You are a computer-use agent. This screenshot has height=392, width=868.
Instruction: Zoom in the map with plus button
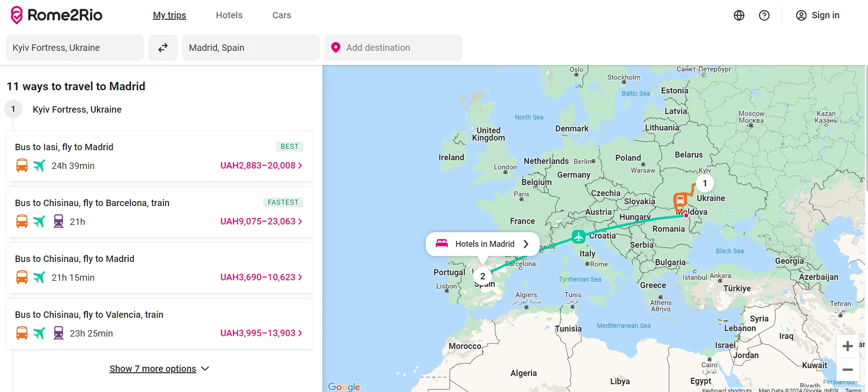click(x=848, y=346)
